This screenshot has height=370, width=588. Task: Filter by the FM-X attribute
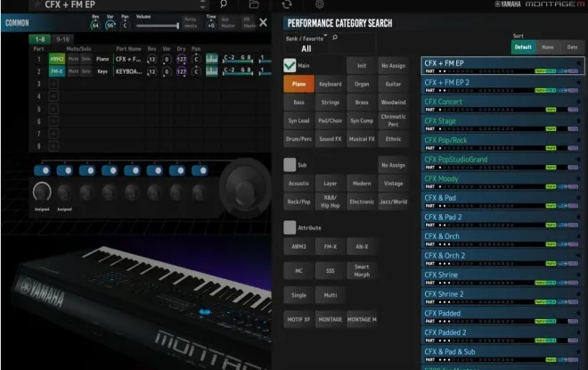tap(330, 247)
